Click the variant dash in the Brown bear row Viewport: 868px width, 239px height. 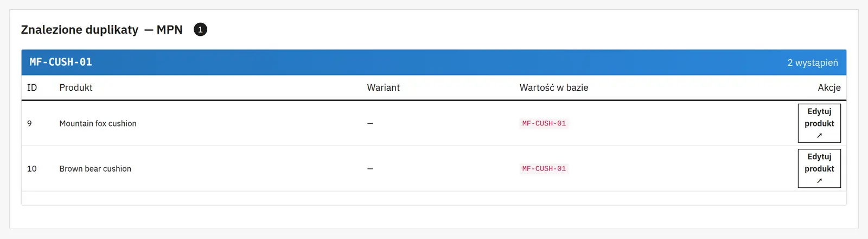pyautogui.click(x=370, y=168)
